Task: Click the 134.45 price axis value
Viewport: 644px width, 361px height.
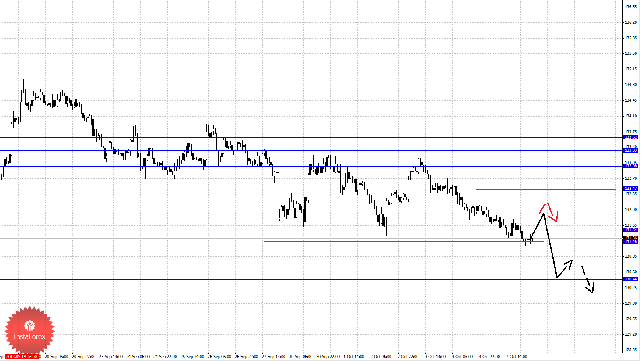Action: [x=631, y=100]
